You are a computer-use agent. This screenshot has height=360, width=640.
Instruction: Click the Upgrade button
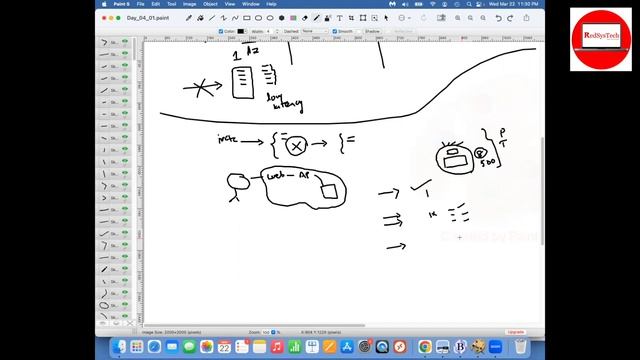click(516, 332)
